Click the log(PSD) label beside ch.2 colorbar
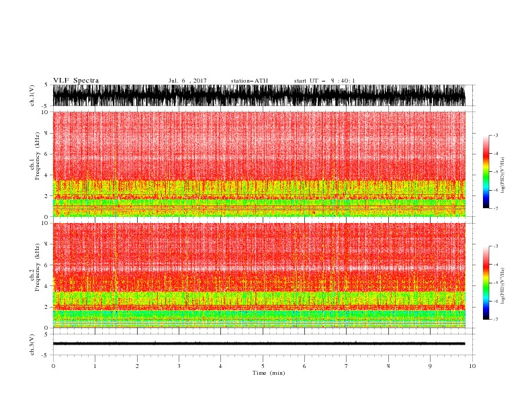The height and width of the screenshot is (411, 532). tap(502, 286)
